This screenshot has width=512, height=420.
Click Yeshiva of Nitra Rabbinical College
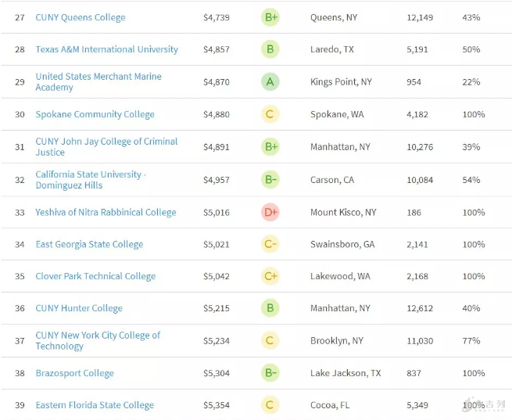tap(106, 212)
